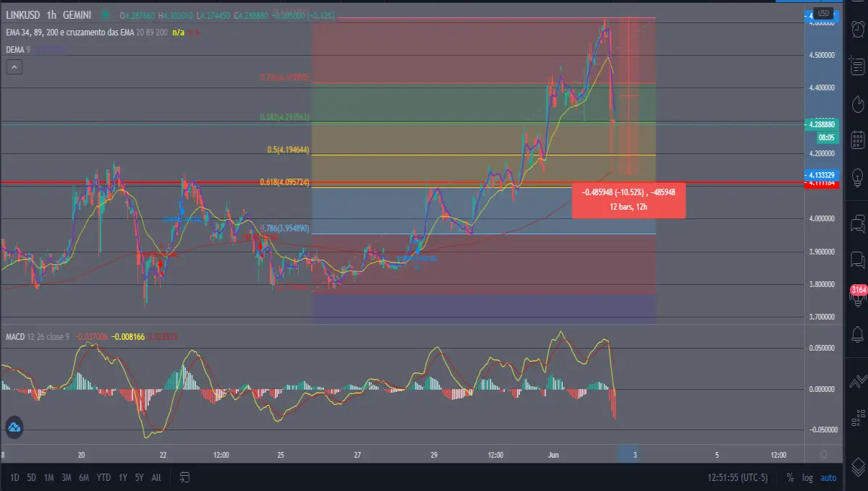Select the 1M time range
Viewport: 868px width, 491px height.
(x=48, y=477)
